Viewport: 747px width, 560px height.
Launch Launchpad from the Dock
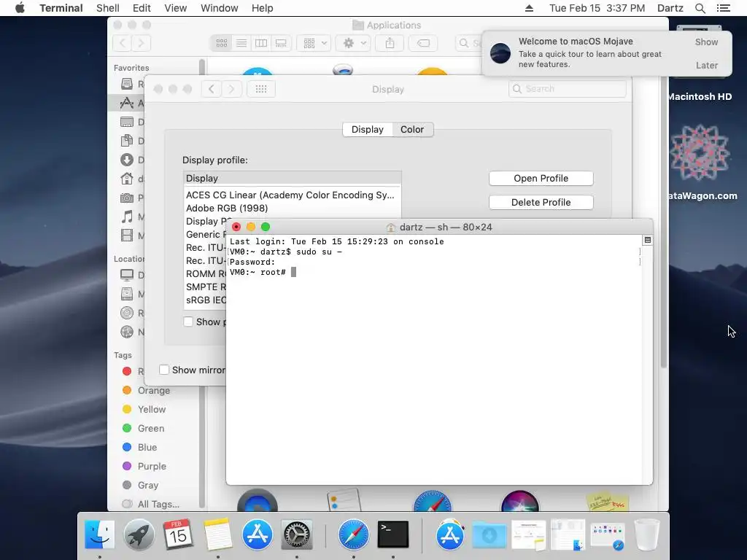tap(139, 534)
